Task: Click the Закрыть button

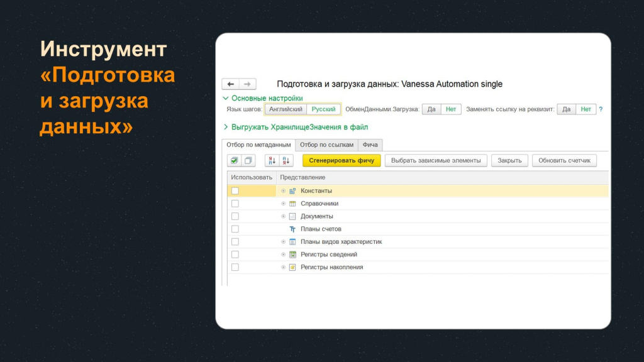Action: (509, 160)
